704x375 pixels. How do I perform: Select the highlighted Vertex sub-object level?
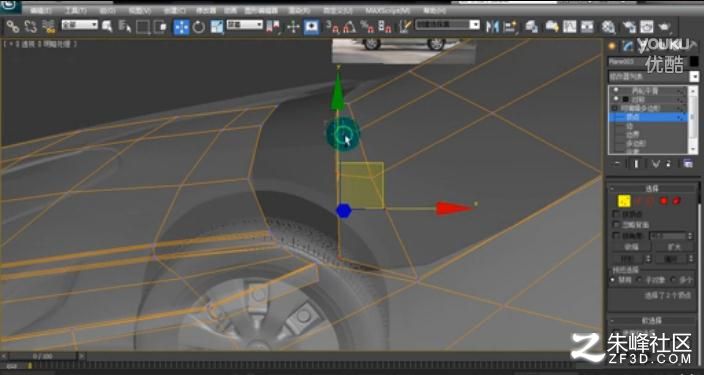click(648, 117)
